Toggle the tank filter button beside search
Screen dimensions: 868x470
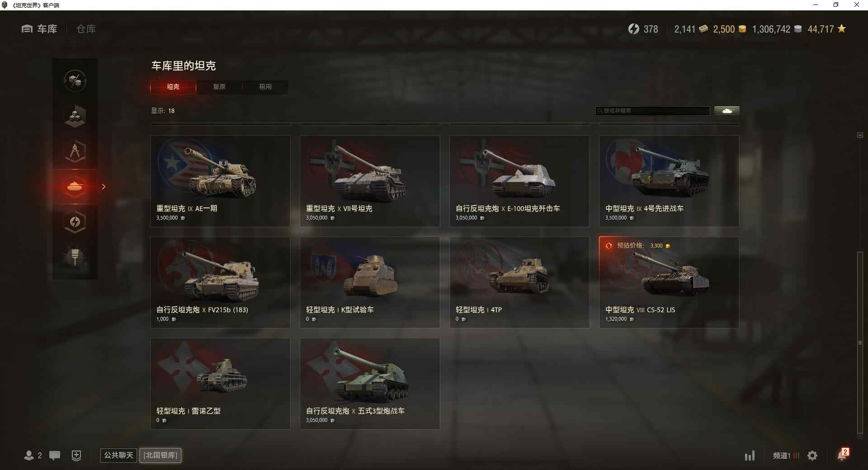(727, 111)
